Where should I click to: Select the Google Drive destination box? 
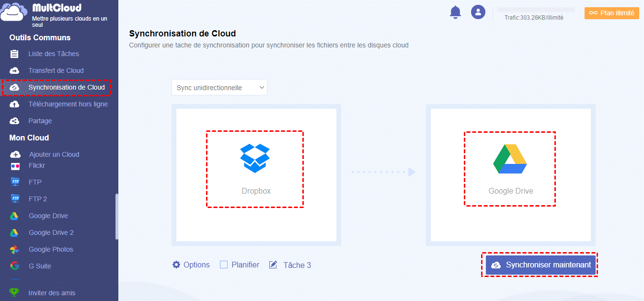511,175
